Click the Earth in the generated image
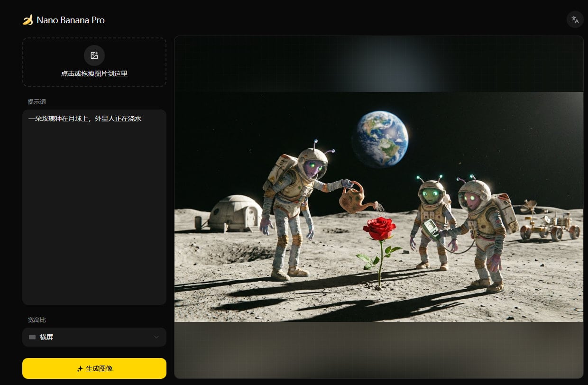Viewport: 588px width, 385px height. click(x=380, y=138)
